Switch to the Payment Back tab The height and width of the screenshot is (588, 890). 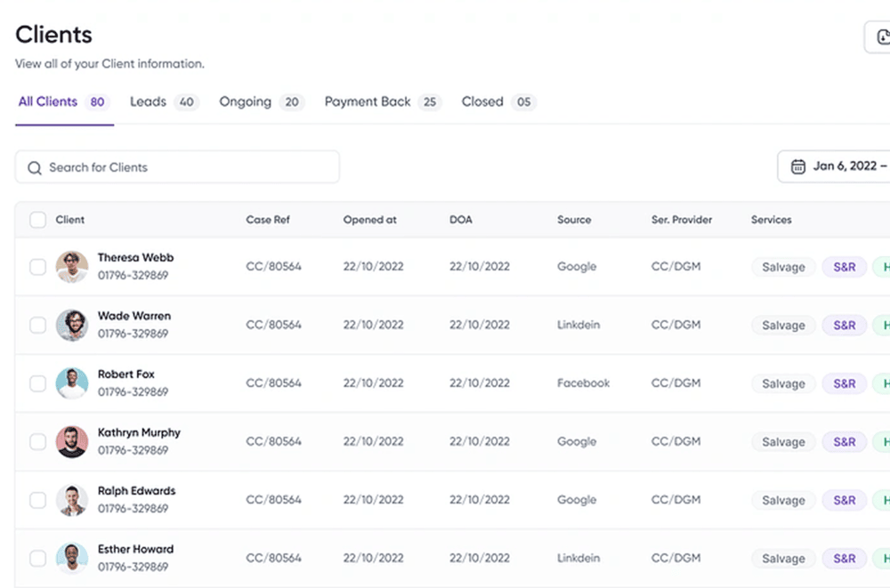coord(383,102)
